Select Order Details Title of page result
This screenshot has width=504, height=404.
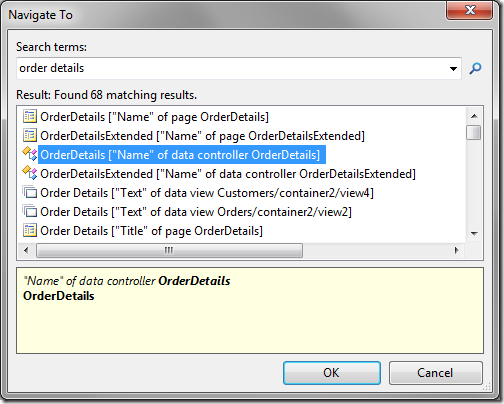[x=151, y=231]
